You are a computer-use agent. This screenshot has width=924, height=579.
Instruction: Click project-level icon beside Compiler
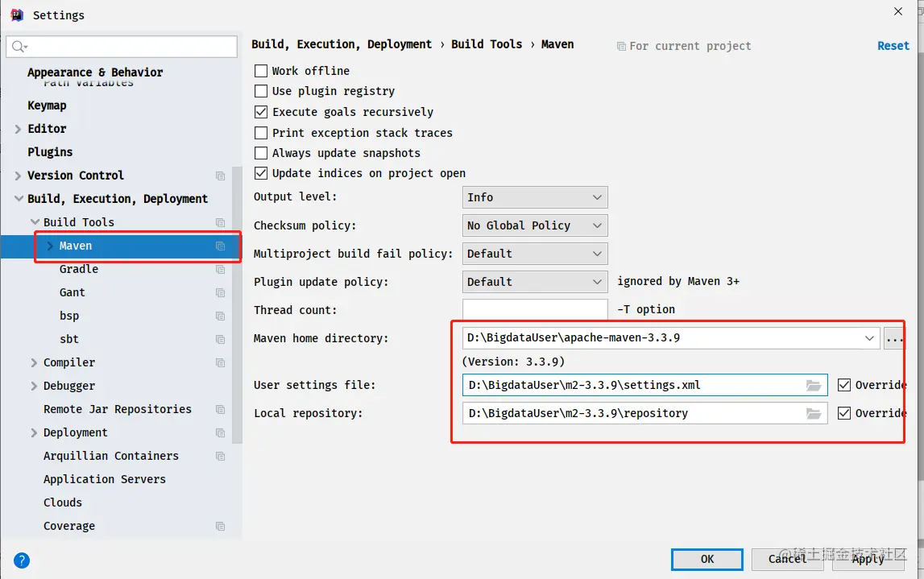coord(221,363)
